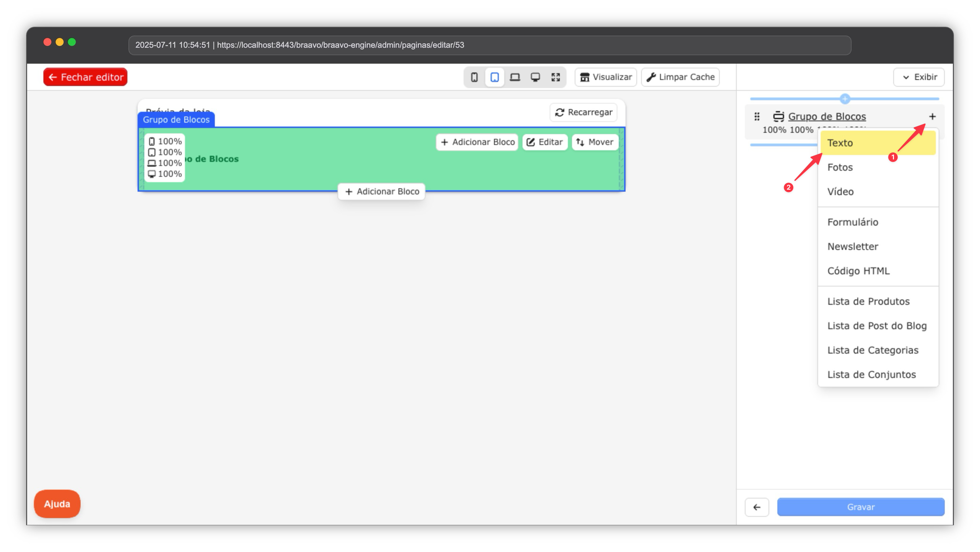Screen dimensions: 980x552
Task: Click the insert-block plus on blue line
Action: tap(844, 99)
